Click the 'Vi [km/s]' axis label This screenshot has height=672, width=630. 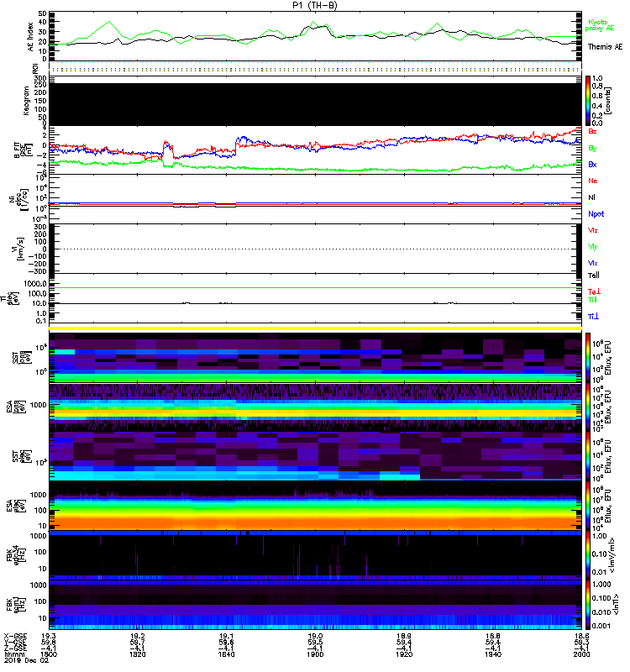(x=19, y=249)
